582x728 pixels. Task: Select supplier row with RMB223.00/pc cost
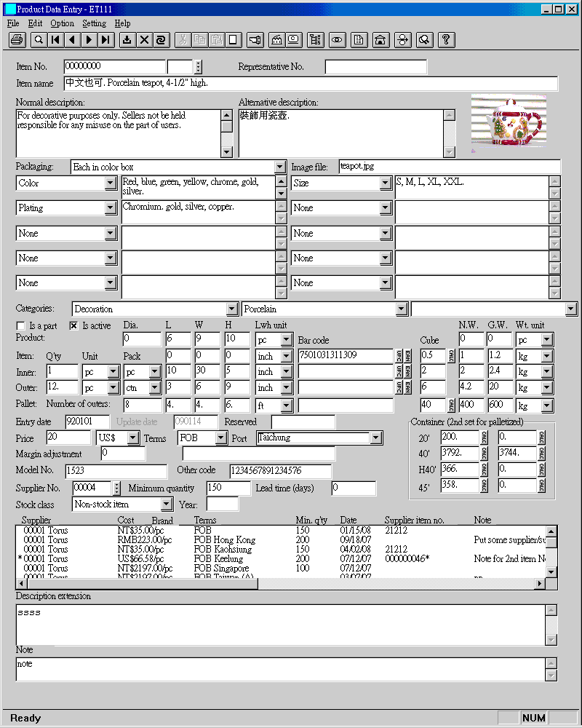pos(280,539)
